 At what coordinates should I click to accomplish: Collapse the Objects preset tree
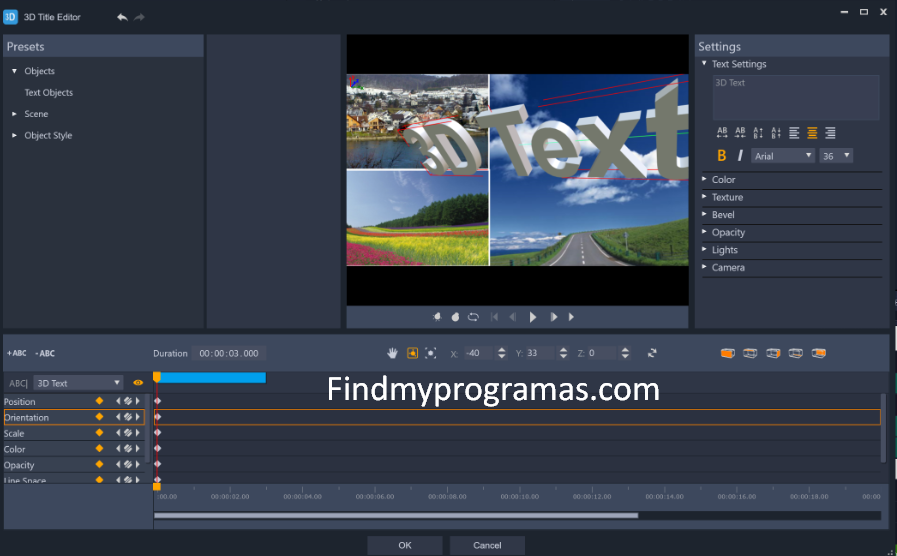(14, 71)
